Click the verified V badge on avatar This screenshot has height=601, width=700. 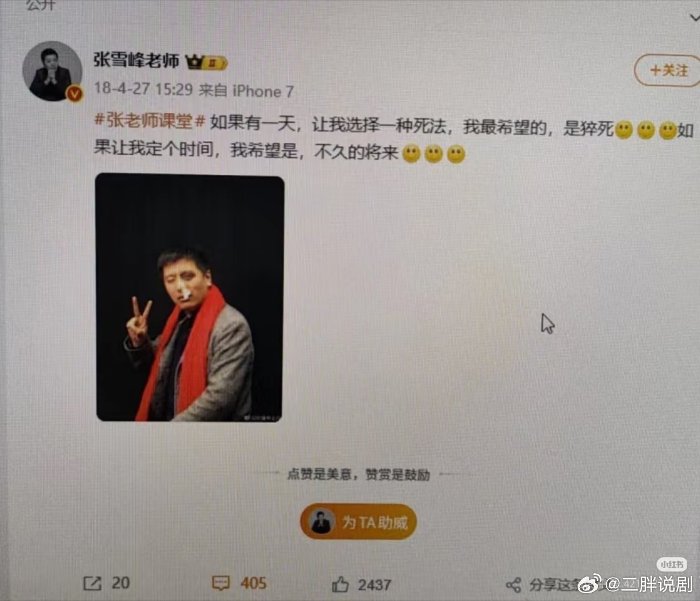click(74, 95)
